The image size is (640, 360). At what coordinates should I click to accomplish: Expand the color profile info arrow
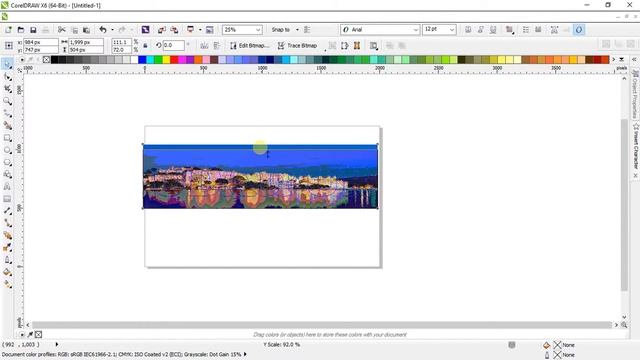pyautogui.click(x=245, y=354)
